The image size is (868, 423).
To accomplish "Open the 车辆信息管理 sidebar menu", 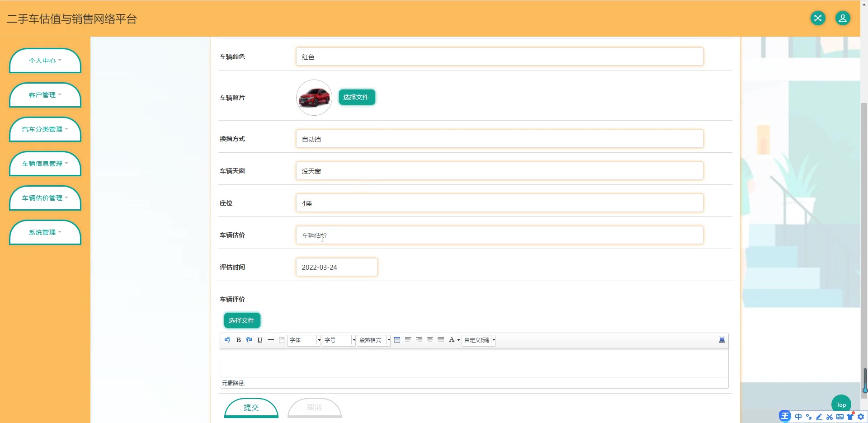I will 45,164.
